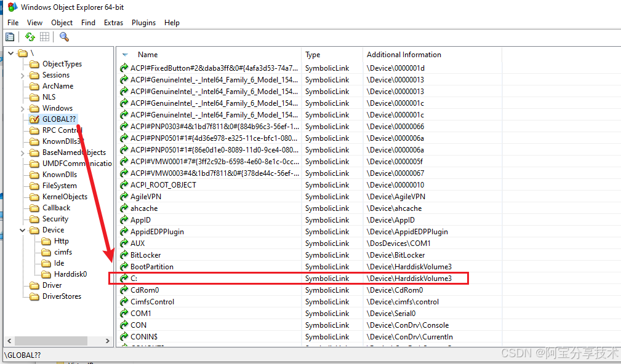Select the KernelObjects tree item
This screenshot has height=364, width=621.
65,197
